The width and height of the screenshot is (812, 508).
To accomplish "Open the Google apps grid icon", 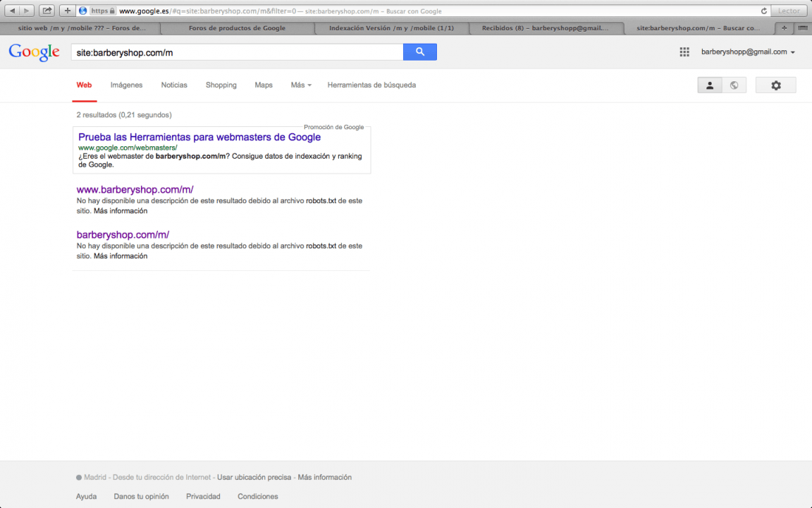I will [x=684, y=52].
